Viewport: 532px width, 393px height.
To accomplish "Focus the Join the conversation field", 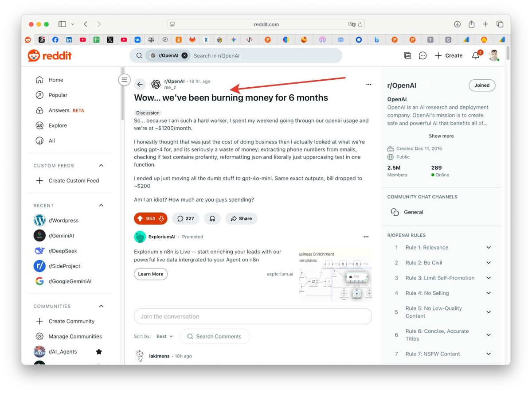I will [x=253, y=316].
